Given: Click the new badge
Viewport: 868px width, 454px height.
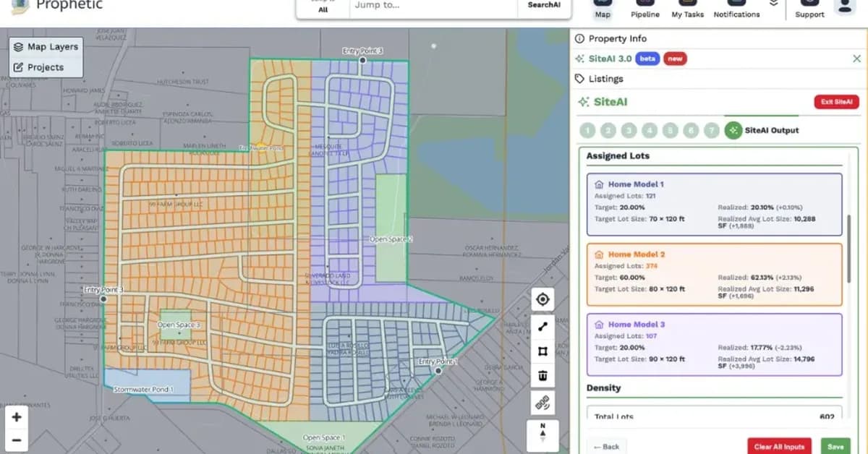Looking at the screenshot, I should point(675,59).
